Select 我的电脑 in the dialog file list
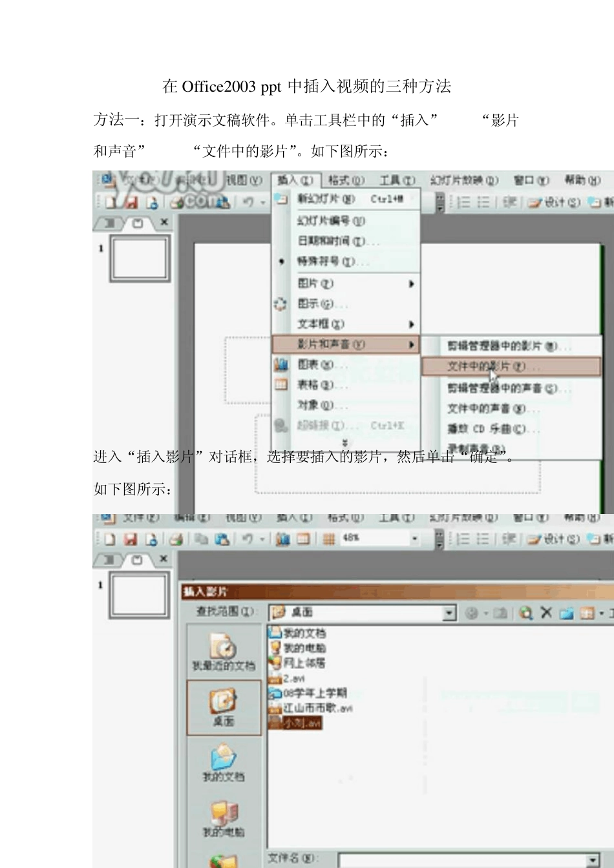614x868 pixels. point(297,648)
